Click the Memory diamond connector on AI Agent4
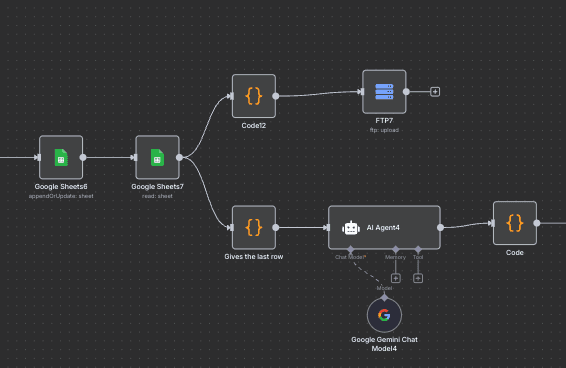This screenshot has width=566, height=368. click(x=396, y=249)
